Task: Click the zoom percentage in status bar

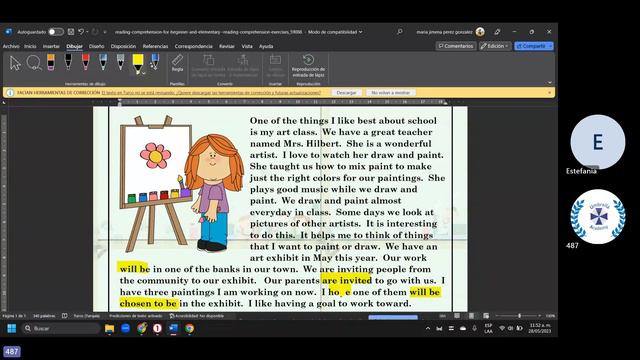Action: (550, 316)
